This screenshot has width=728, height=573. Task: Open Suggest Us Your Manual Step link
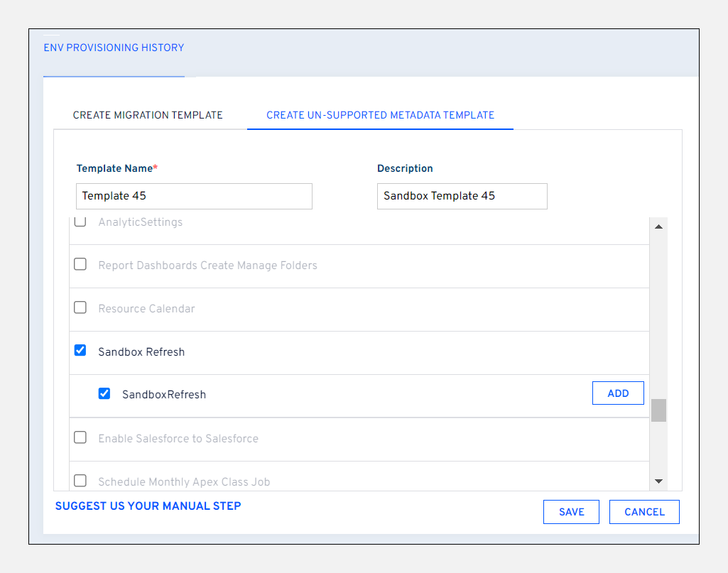[148, 506]
